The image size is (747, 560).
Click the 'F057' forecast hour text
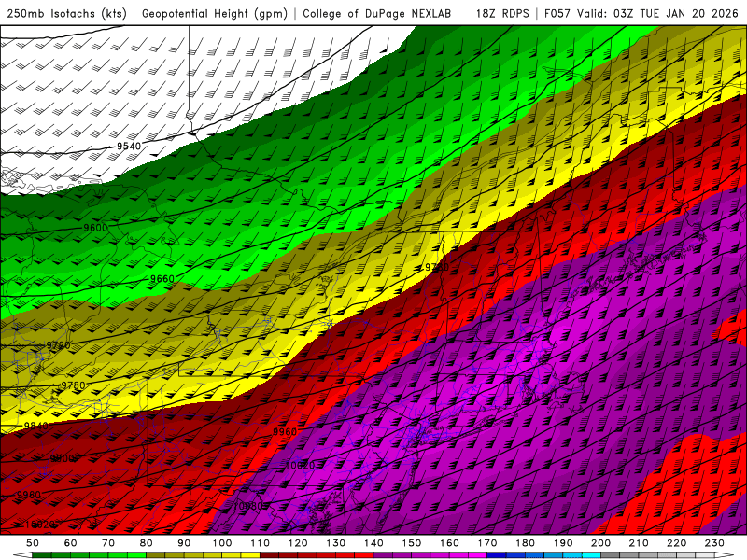click(x=557, y=13)
